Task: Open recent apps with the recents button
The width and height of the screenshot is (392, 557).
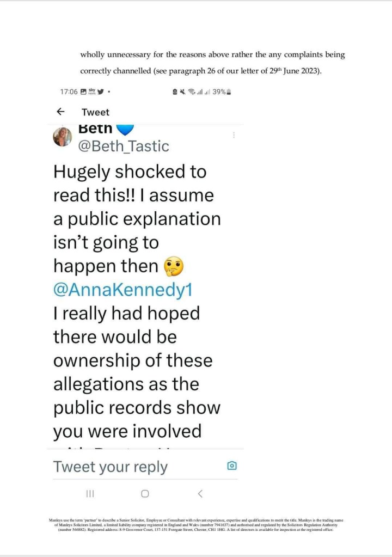Action: point(89,493)
